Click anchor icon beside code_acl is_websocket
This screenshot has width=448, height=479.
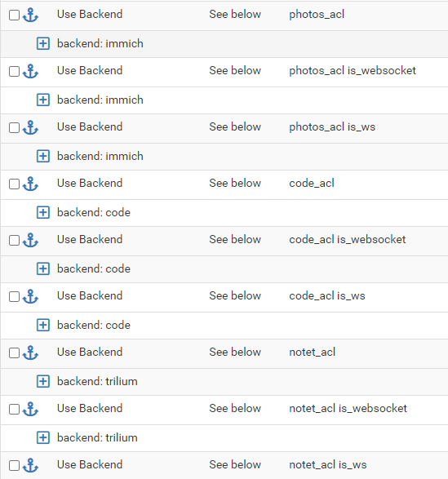tap(30, 240)
